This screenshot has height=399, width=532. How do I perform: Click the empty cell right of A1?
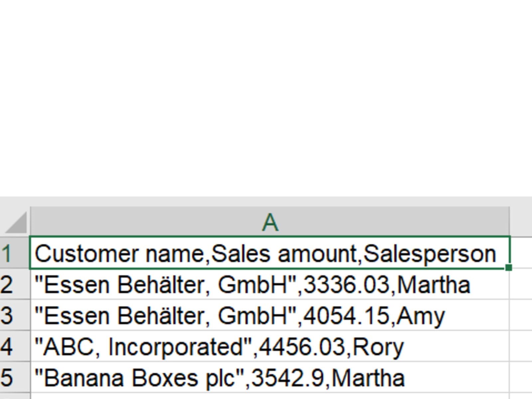pyautogui.click(x=521, y=253)
